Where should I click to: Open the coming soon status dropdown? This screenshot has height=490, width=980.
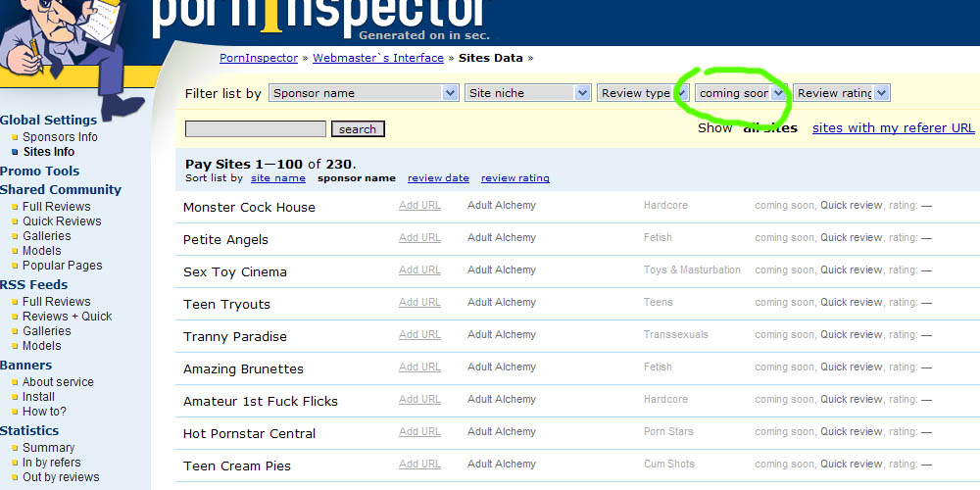(741, 93)
